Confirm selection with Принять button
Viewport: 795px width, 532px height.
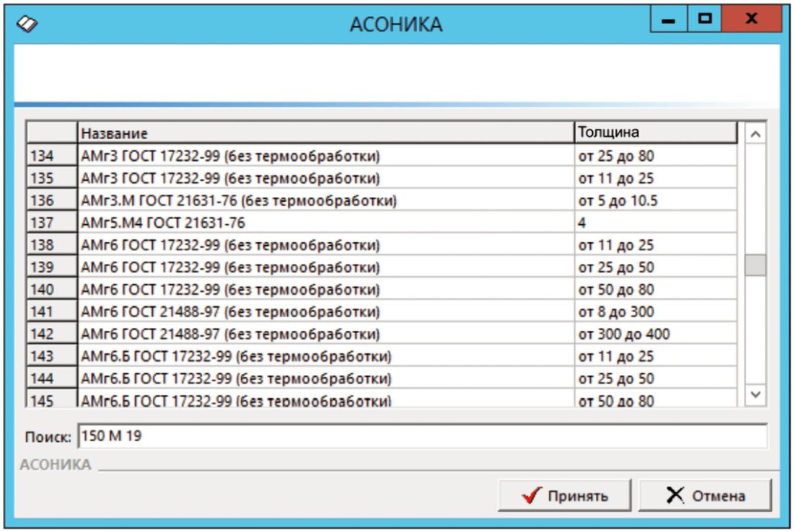(x=564, y=495)
